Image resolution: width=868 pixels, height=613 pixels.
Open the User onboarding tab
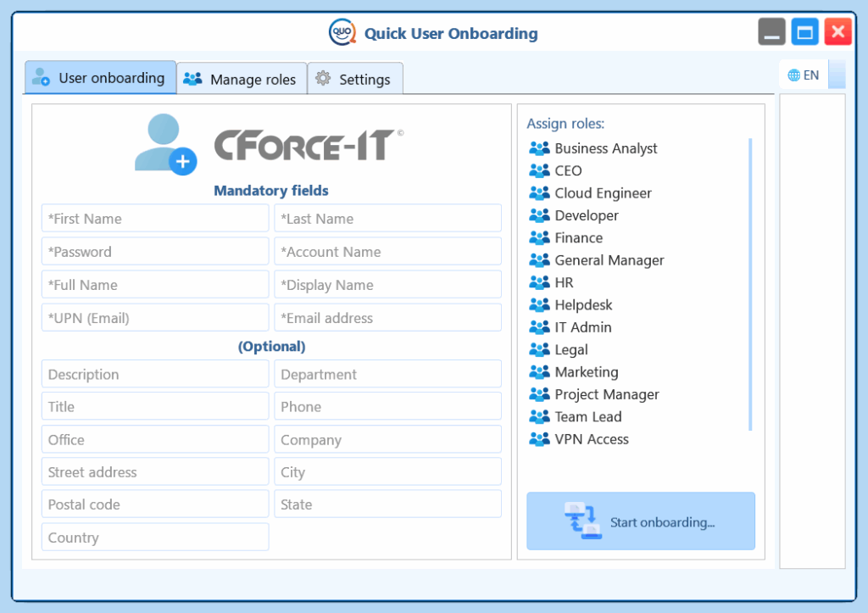100,78
